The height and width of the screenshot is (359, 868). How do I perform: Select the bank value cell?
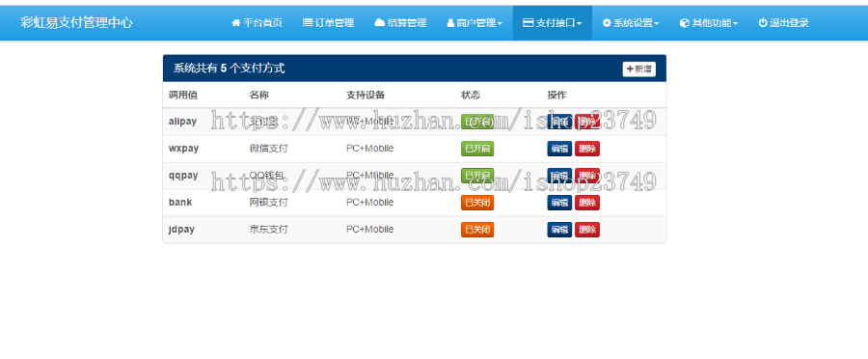(x=180, y=203)
